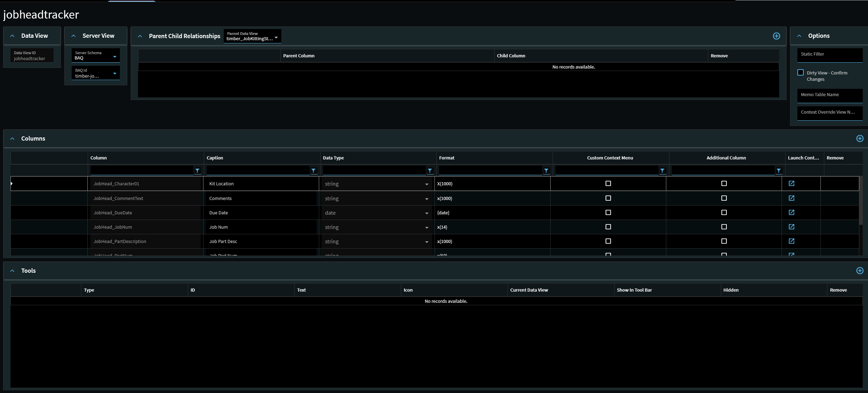
Task: Add a new tool with plus icon
Action: click(860, 271)
